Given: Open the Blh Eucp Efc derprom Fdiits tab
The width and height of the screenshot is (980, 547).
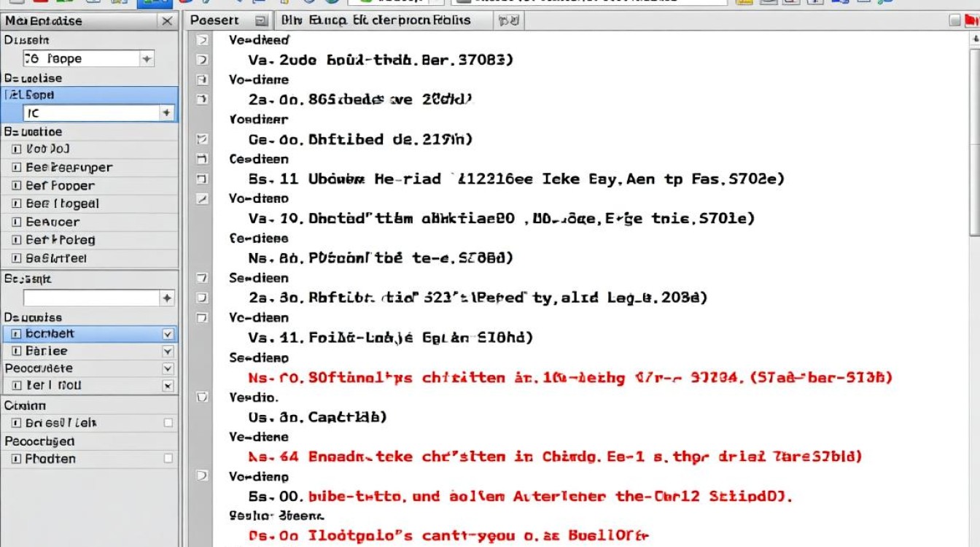Looking at the screenshot, I should pyautogui.click(x=376, y=20).
